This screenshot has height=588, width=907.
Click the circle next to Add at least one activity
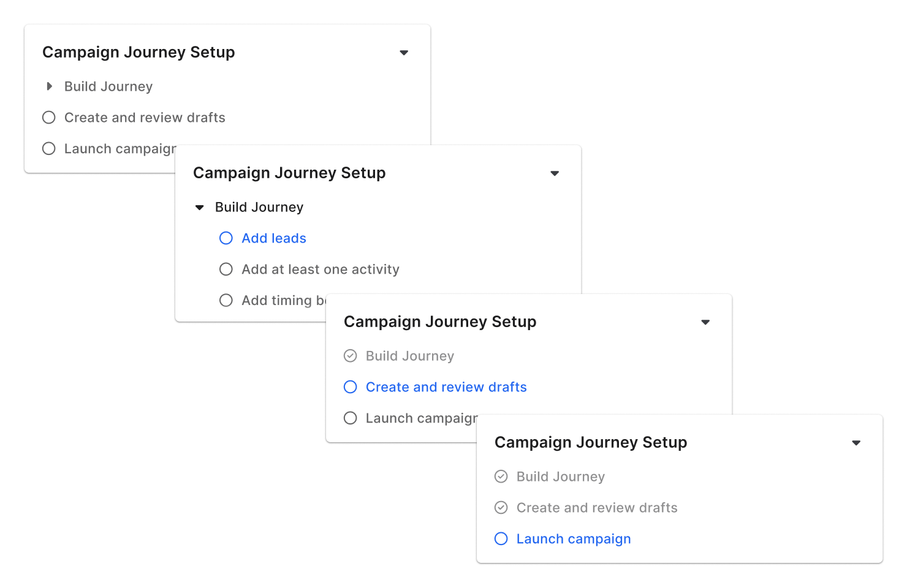coord(226,269)
